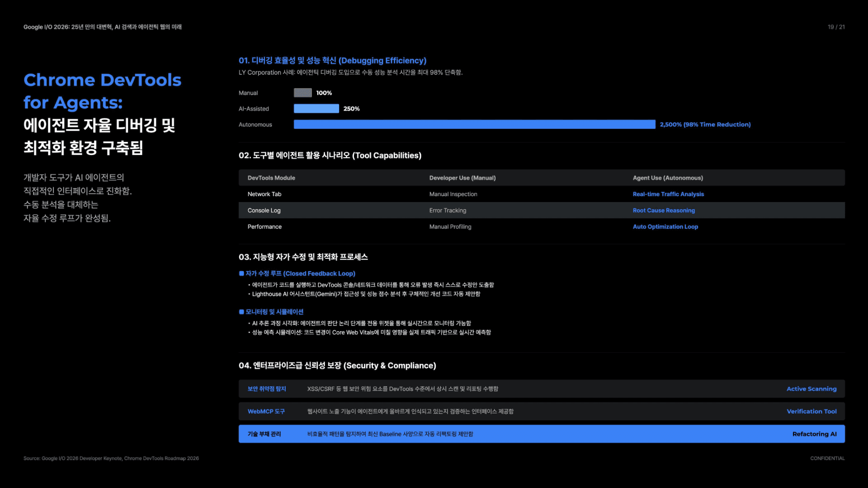868x488 pixels.
Task: Click the 'DevTools Module' column header
Action: tap(271, 178)
